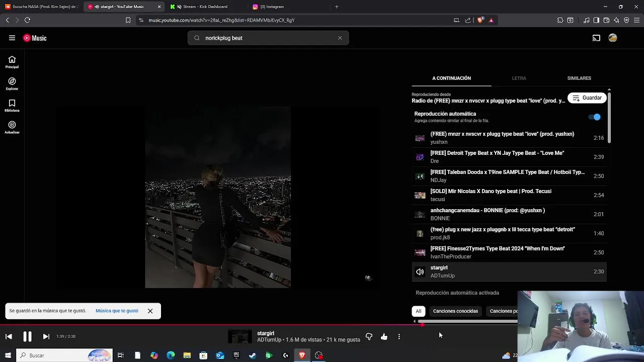Open more options for stargirl in player bar

[x=399, y=336]
